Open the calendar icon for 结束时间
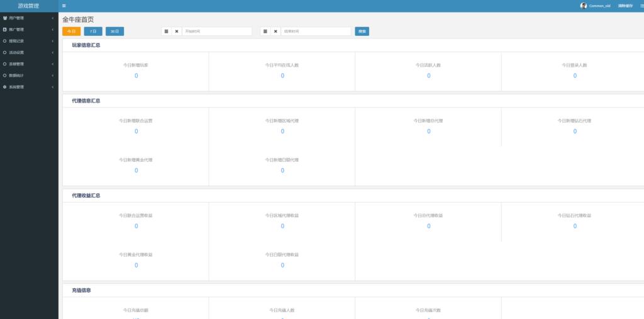The width and height of the screenshot is (644, 319). (x=265, y=31)
